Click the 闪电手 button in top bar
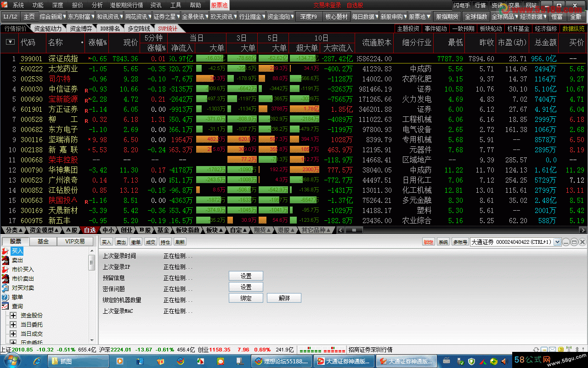This screenshot has width=588, height=368. point(461,5)
